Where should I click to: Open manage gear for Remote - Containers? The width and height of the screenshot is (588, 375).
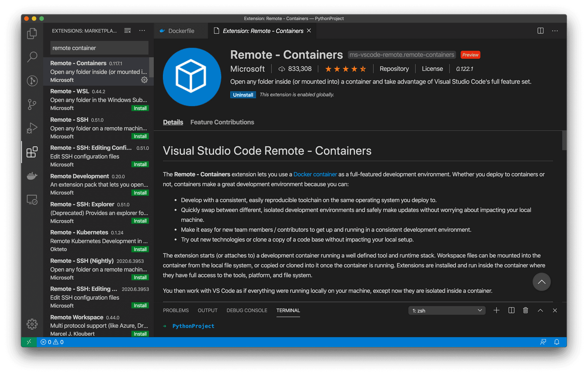144,80
